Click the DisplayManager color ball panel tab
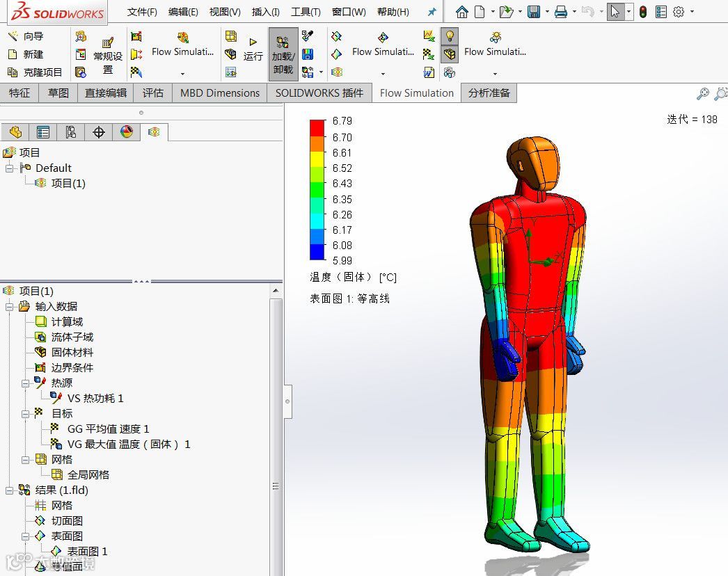This screenshot has width=728, height=576. (126, 132)
